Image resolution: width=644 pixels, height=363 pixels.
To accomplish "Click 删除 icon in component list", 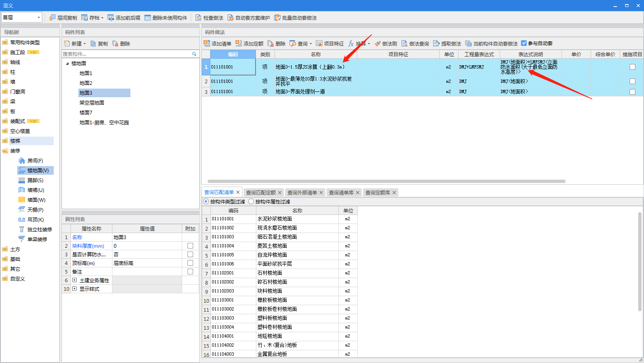I will click(x=115, y=43).
